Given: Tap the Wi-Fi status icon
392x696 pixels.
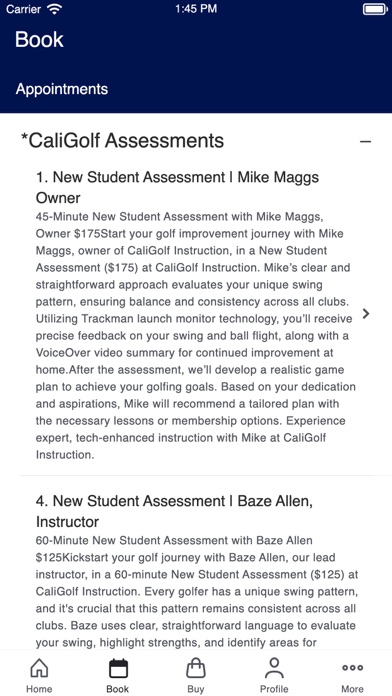Looking at the screenshot, I should coord(55,9).
